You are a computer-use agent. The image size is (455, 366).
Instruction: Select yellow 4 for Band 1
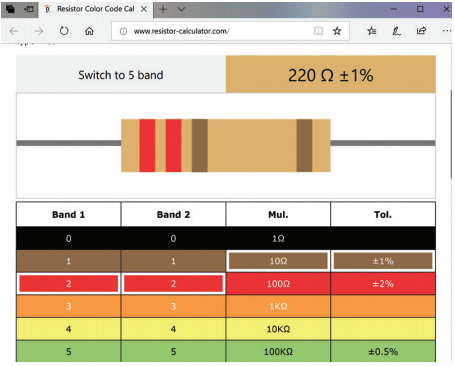[x=69, y=329]
